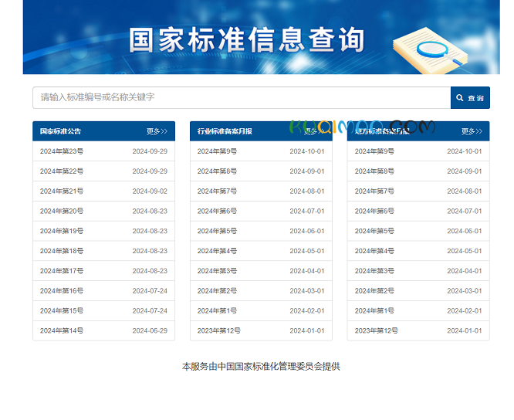Screen dimensions: 514x420
Task: Open 地方标准备案月报 2024年第5号
Action: click(x=374, y=231)
